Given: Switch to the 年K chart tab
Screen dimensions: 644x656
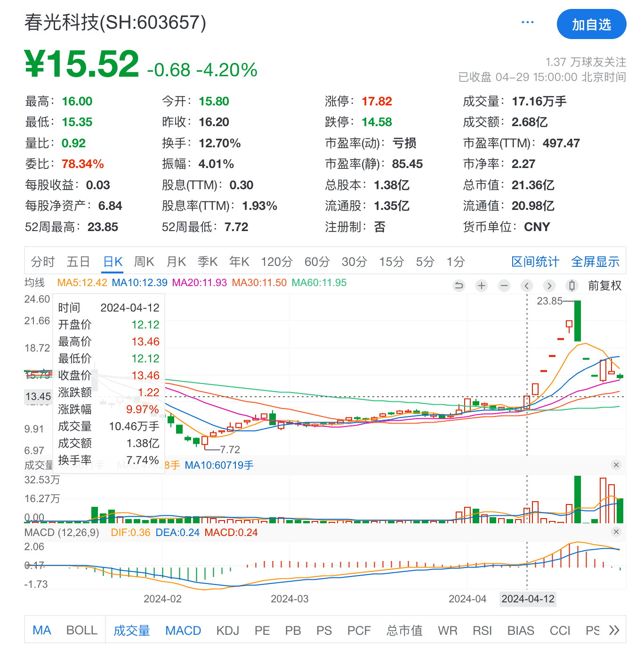Looking at the screenshot, I should 239,262.
